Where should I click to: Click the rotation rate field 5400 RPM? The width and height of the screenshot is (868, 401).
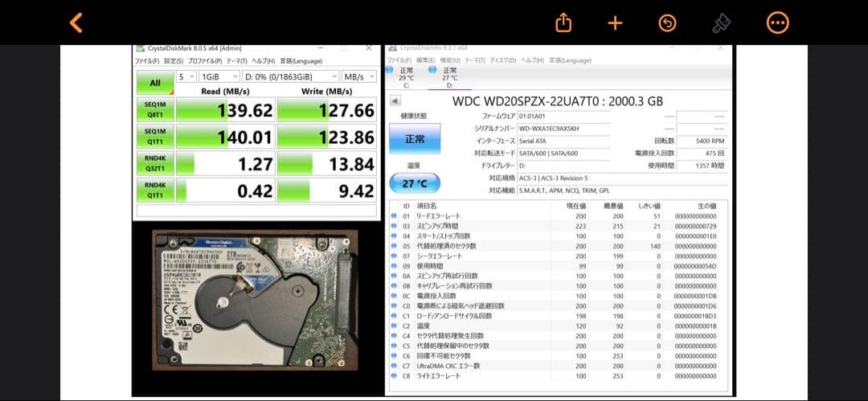[x=702, y=141]
